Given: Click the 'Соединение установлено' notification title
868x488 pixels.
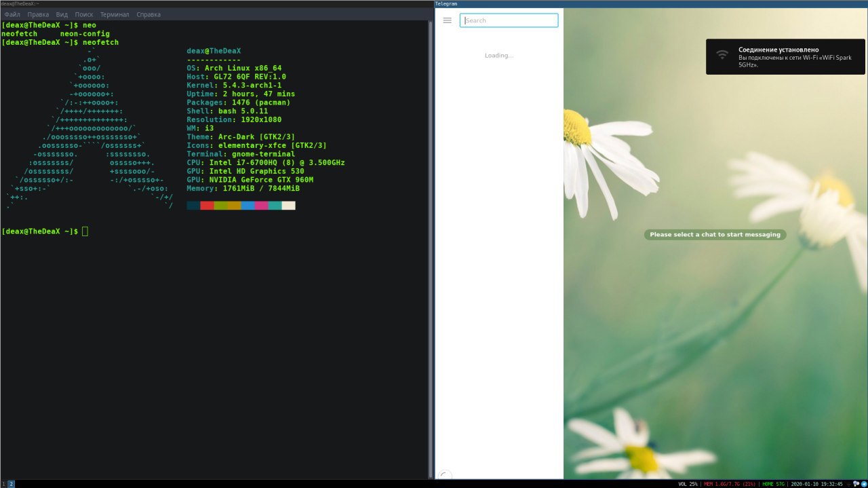Looking at the screenshot, I should click(778, 50).
